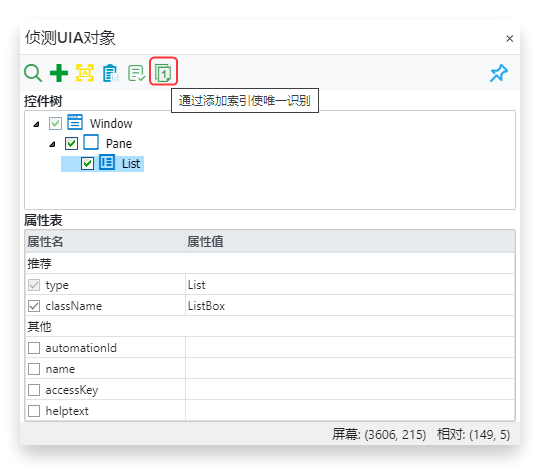Screen dimensions: 540x474
Task: Click the 属性值 column header
Action: 350,241
